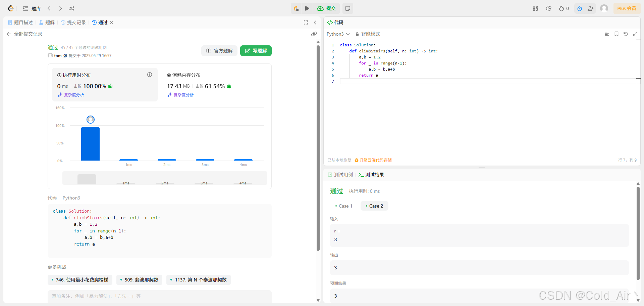Bookmark the code using the bookmark icon
This screenshot has height=306, width=644.
coord(616,34)
